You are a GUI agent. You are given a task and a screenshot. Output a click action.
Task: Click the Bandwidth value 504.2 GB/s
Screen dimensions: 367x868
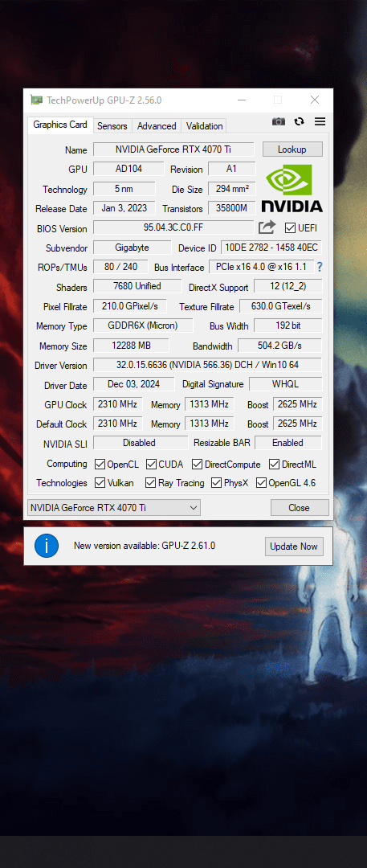pyautogui.click(x=279, y=346)
